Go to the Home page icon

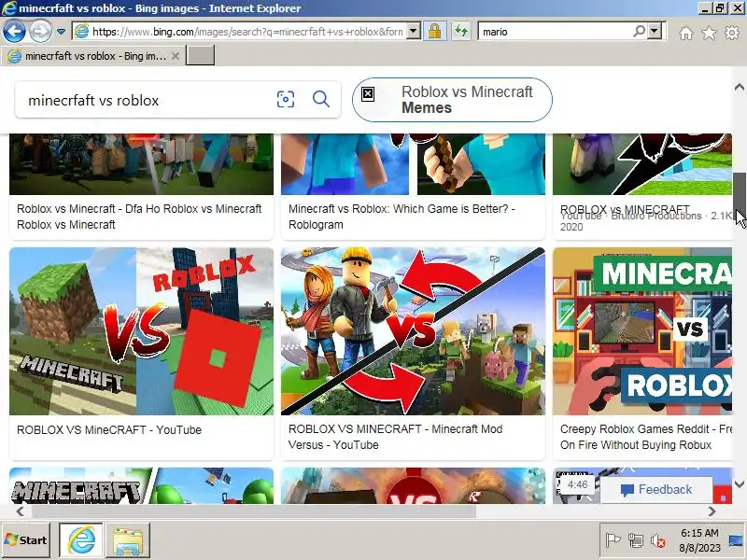pyautogui.click(x=686, y=33)
